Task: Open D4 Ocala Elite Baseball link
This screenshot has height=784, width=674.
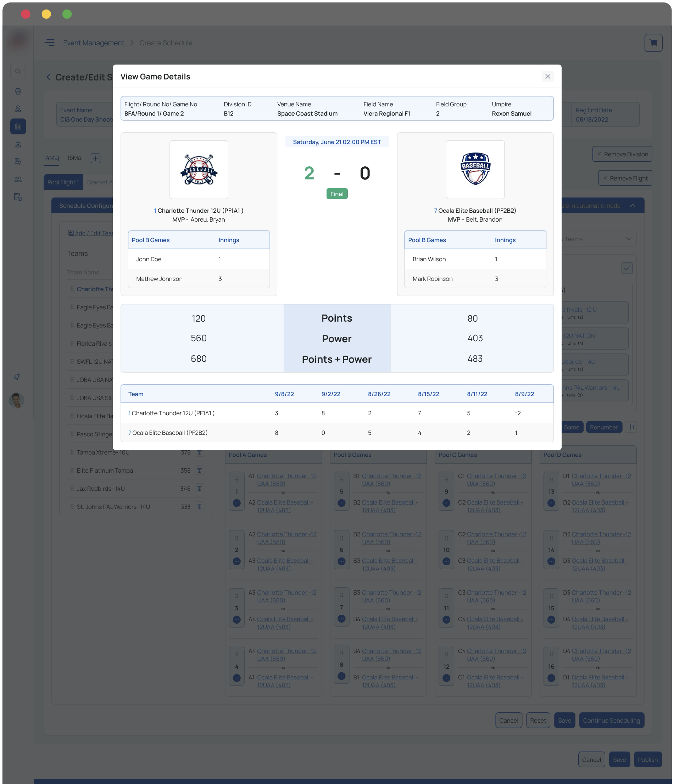Action: tap(599, 623)
